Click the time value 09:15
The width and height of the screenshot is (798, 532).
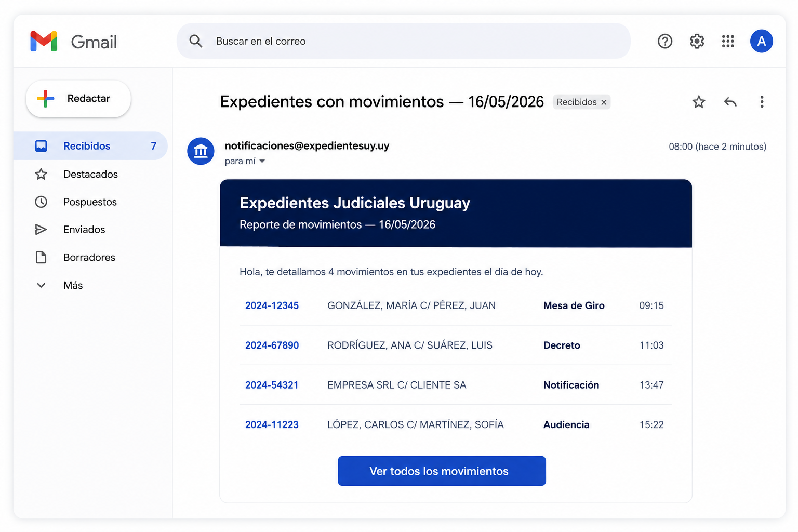(x=651, y=305)
